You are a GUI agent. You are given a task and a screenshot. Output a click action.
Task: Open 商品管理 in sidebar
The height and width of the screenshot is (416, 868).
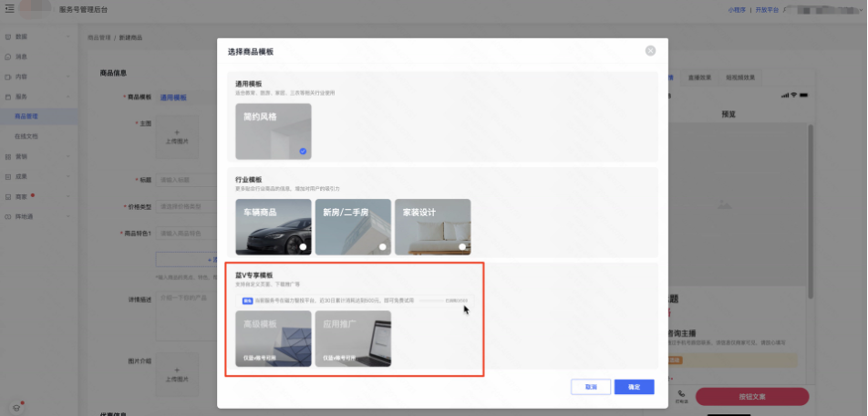pos(38,117)
